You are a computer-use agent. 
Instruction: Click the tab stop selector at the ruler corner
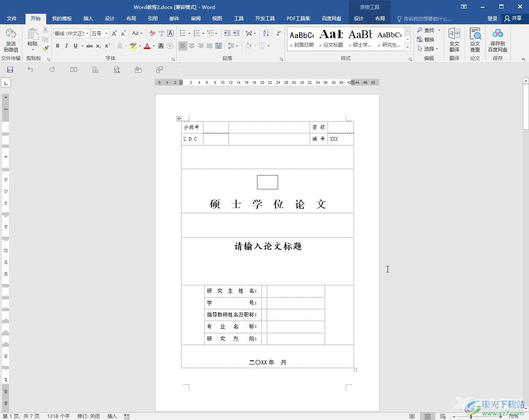point(6,83)
